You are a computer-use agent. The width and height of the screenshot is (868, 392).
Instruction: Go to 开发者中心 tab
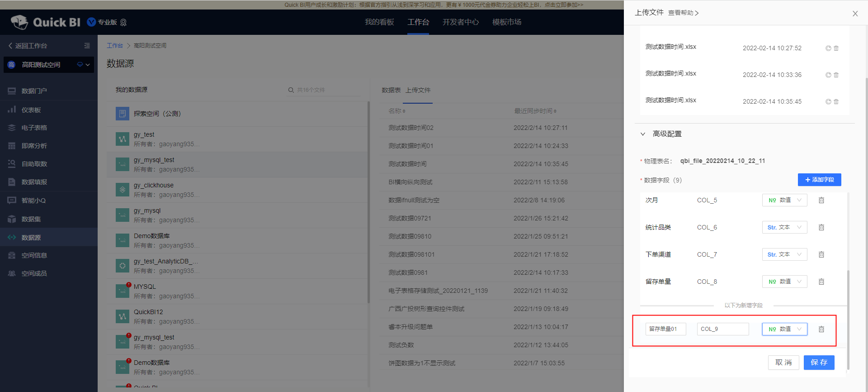click(461, 22)
